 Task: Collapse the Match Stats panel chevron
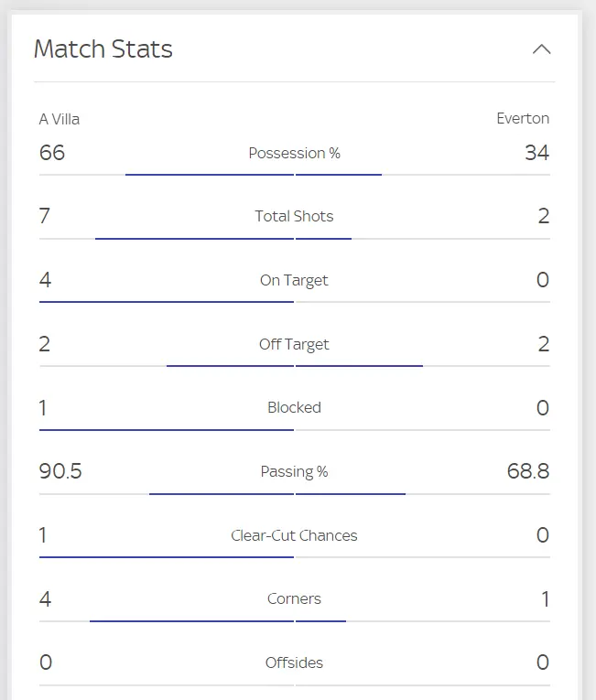(x=541, y=49)
